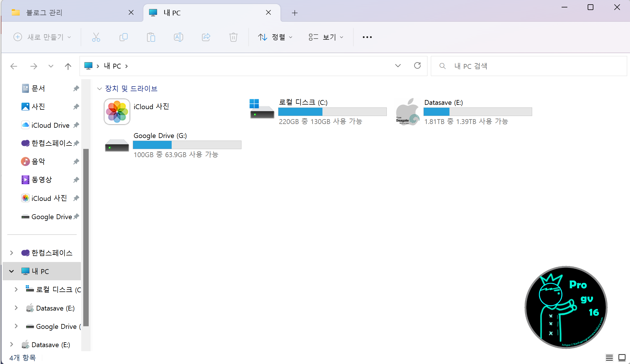Switch to the 블로그 관리 tab
The height and width of the screenshot is (364, 630).
click(44, 13)
